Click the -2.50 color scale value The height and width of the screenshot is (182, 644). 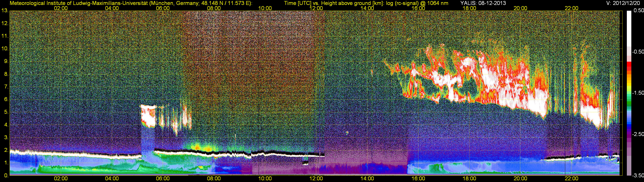pyautogui.click(x=638, y=134)
